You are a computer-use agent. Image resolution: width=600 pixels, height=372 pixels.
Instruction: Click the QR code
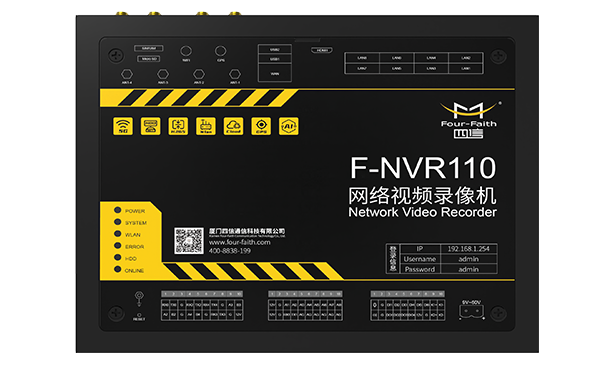click(189, 241)
